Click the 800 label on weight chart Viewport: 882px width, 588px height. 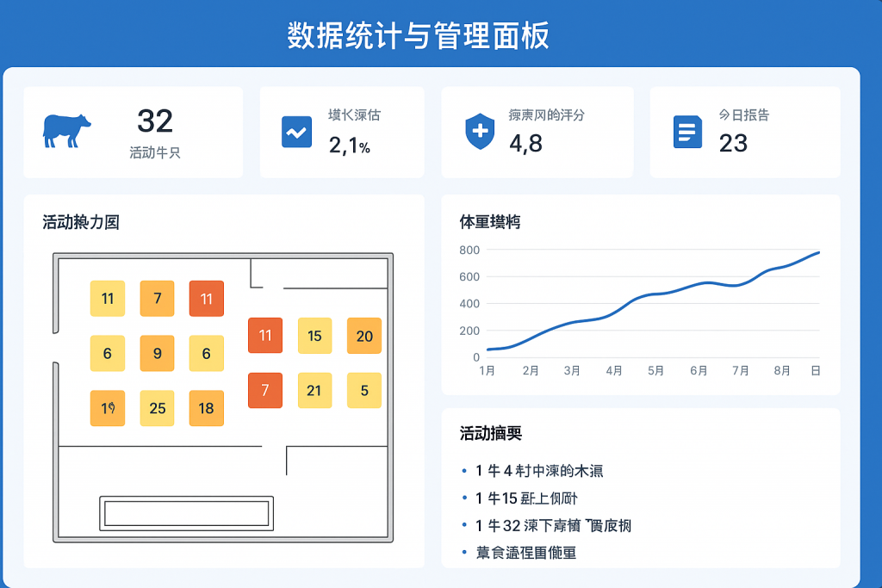click(x=469, y=250)
